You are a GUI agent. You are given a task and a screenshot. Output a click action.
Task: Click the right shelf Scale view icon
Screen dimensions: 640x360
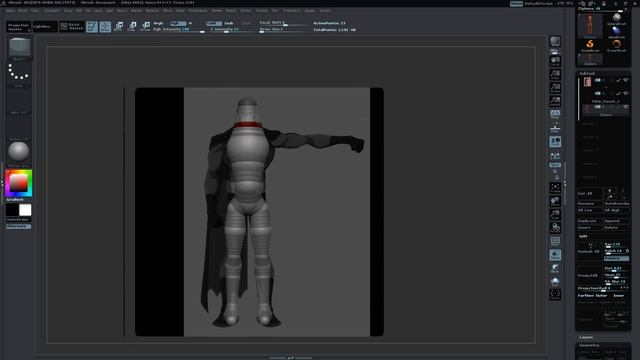(x=555, y=215)
